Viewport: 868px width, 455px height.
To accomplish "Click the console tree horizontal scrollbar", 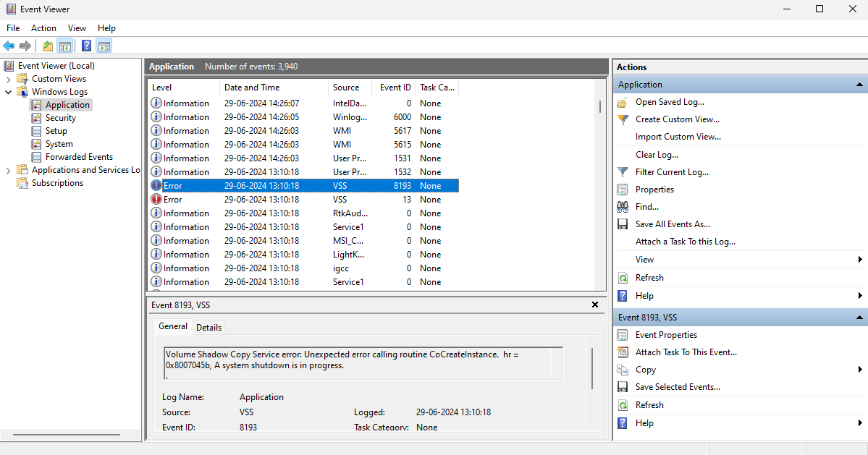I will [67, 435].
